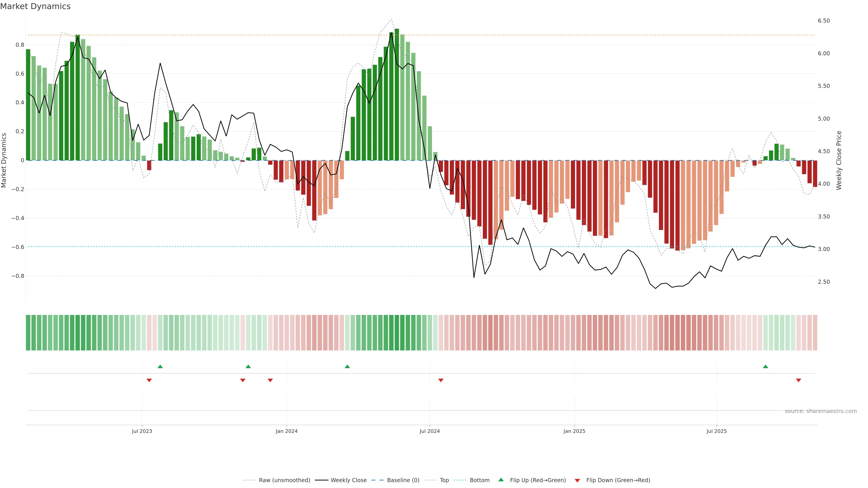Click the Jan 2024 x-axis label
This screenshot has height=488, width=868.
(x=286, y=431)
